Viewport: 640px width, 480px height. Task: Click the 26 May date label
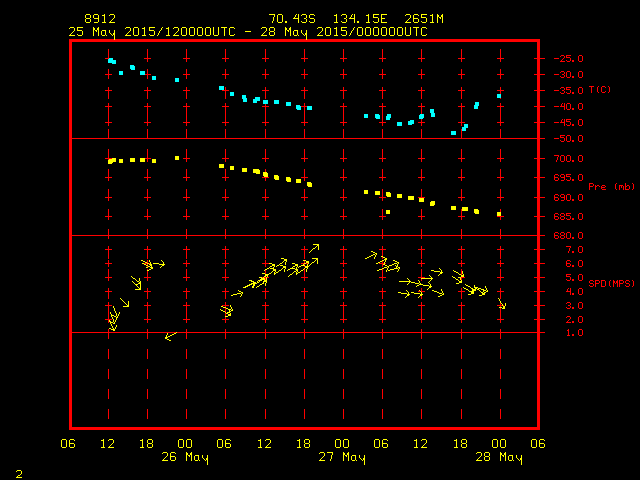[x=185, y=457]
